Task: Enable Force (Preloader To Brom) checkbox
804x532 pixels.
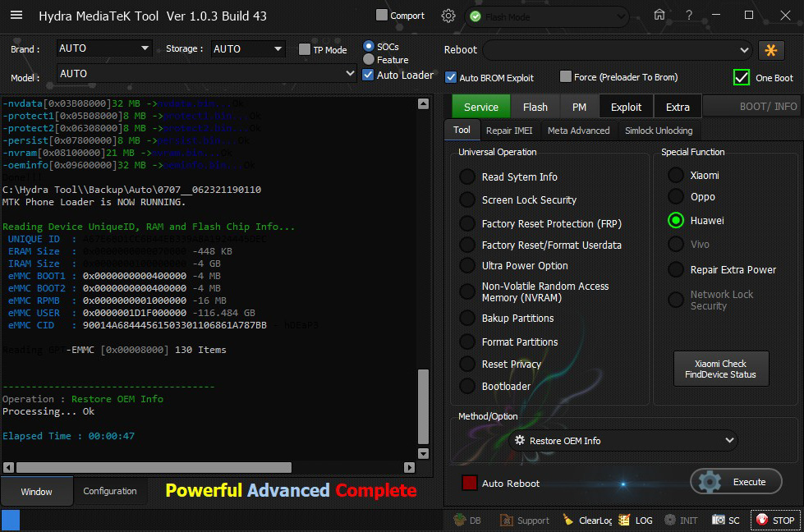Action: [566, 77]
